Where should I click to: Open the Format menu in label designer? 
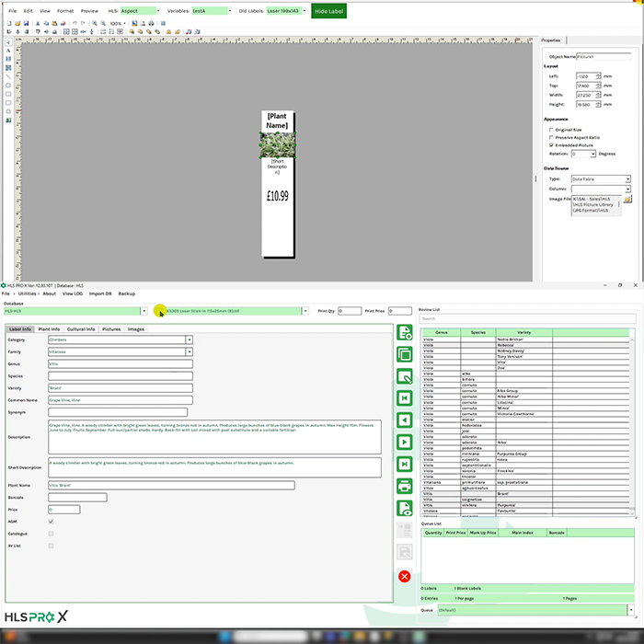coord(65,11)
